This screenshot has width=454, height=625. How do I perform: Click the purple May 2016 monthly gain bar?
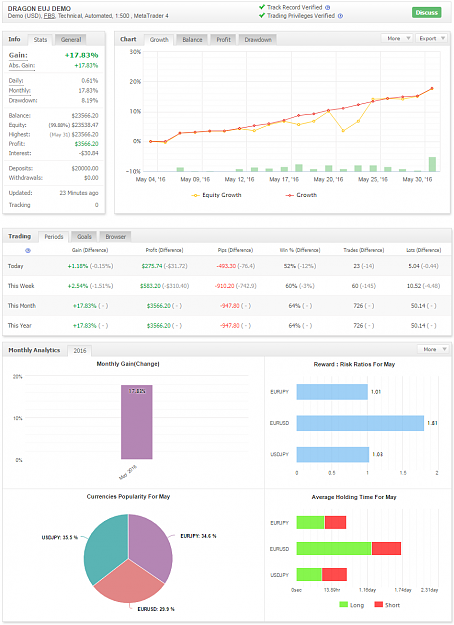[x=137, y=422]
